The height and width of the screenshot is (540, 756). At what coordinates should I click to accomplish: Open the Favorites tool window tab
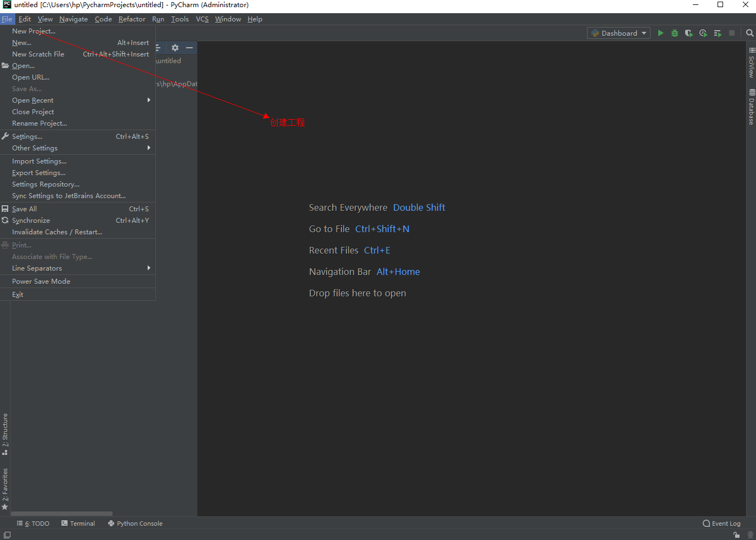(5, 489)
